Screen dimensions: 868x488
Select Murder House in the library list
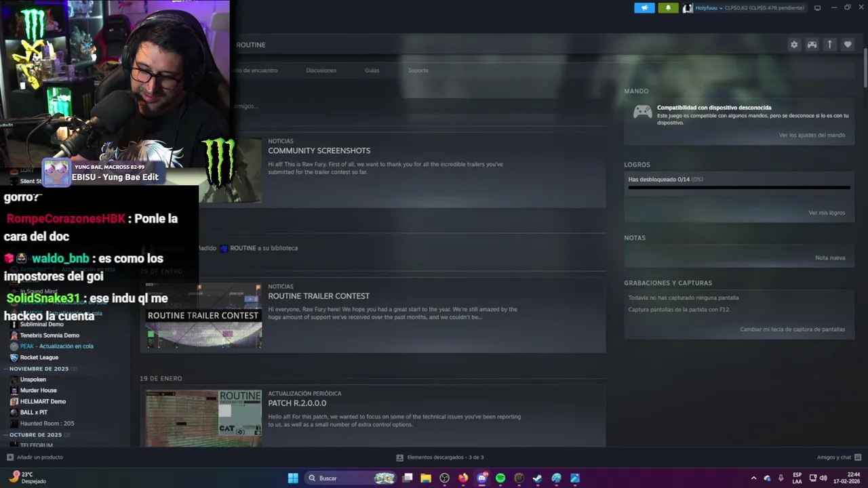(x=39, y=390)
